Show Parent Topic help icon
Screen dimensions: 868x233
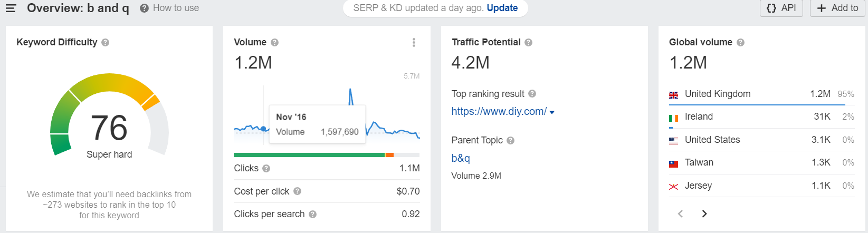pos(510,140)
